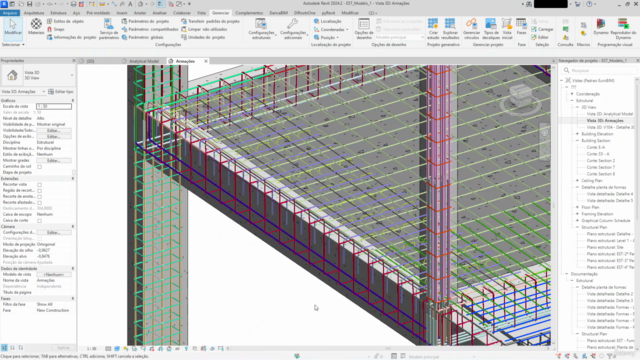Open Serviço de parâmetros
The height and width of the screenshot is (360, 640).
point(109,29)
